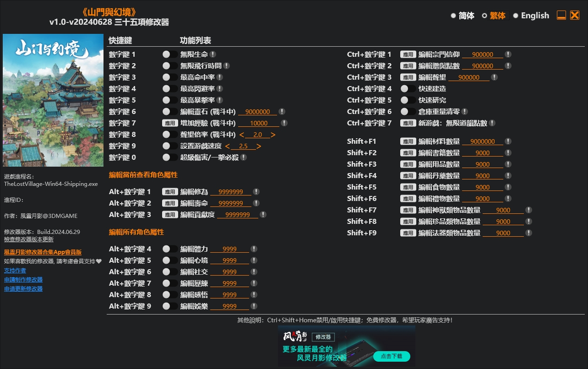588x369 pixels.
Task: Minimize the trainer window
Action: click(x=561, y=15)
